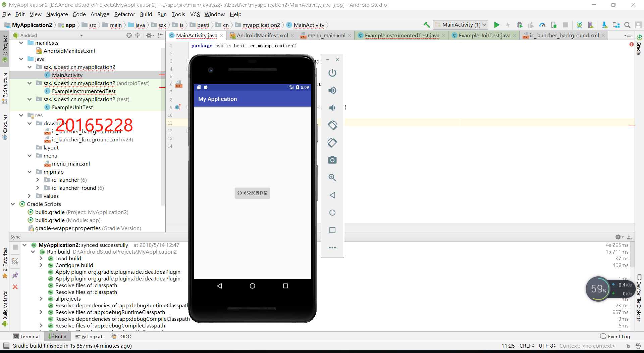644x353 pixels.
Task: Toggle the Build Variants tool window
Action: (5, 308)
